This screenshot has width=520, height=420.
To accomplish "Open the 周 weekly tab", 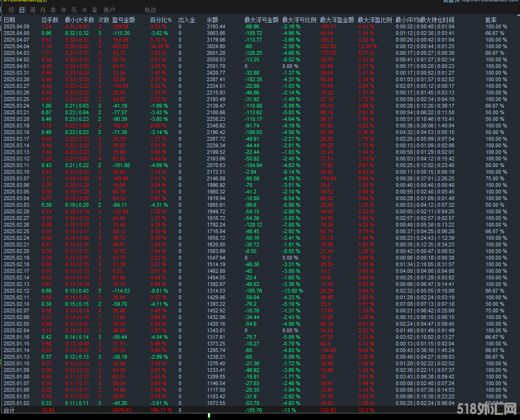I will click(x=32, y=10).
